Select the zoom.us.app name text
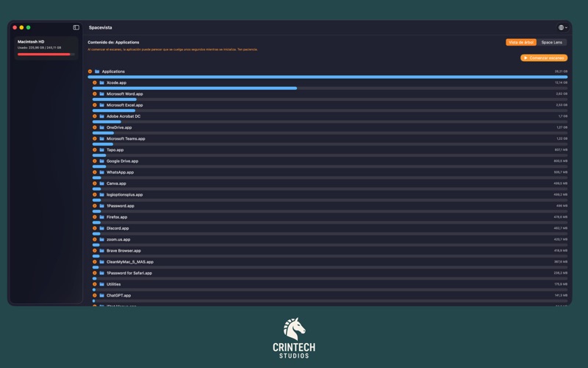Viewport: 588px width, 368px height. 118,240
